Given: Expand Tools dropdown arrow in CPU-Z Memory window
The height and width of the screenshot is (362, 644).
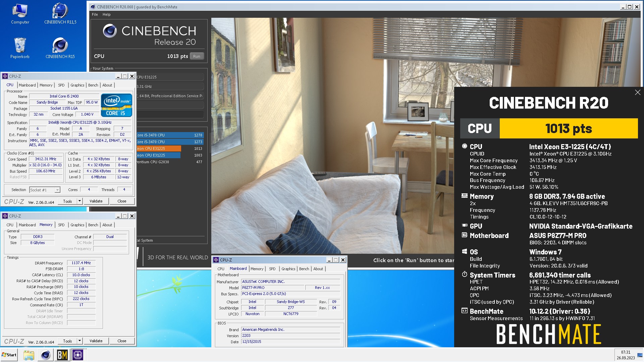Looking at the screenshot, I should 80,341.
